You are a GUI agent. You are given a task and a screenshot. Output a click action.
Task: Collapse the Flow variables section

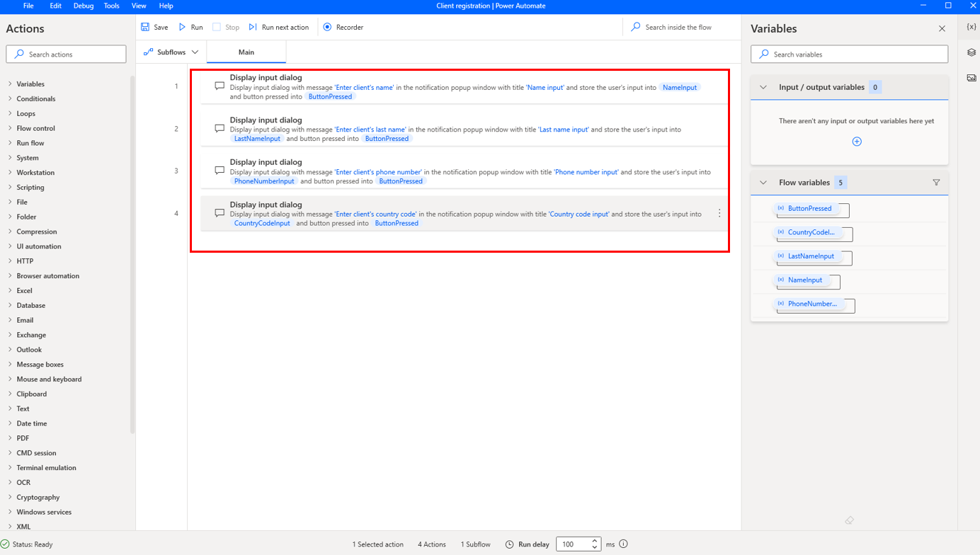coord(763,182)
